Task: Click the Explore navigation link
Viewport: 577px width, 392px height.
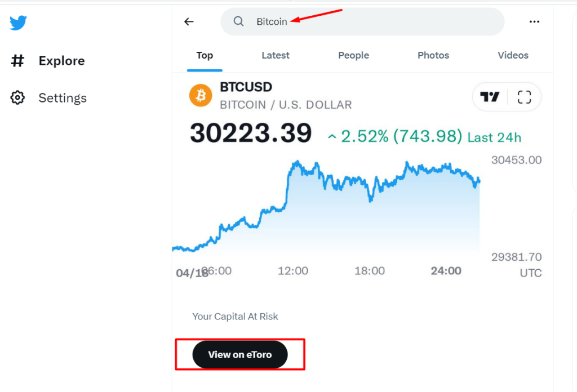Action: pyautogui.click(x=61, y=61)
